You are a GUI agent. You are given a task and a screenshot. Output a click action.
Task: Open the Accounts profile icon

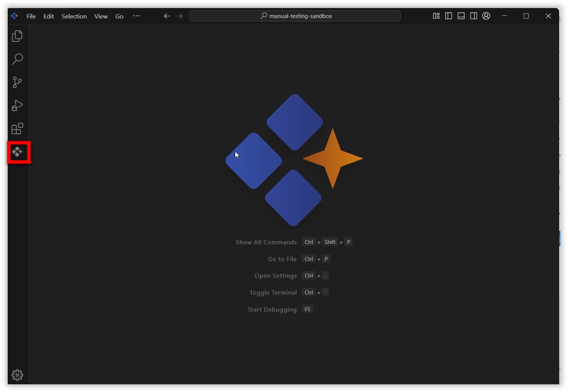point(486,16)
